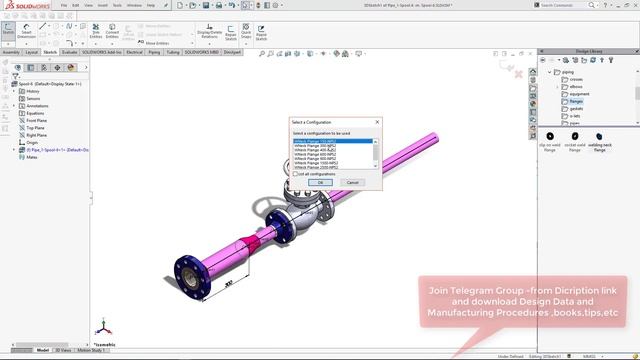Click Add File Location icon in Design Library
Viewport: 640px width, 360px height.
(575, 60)
